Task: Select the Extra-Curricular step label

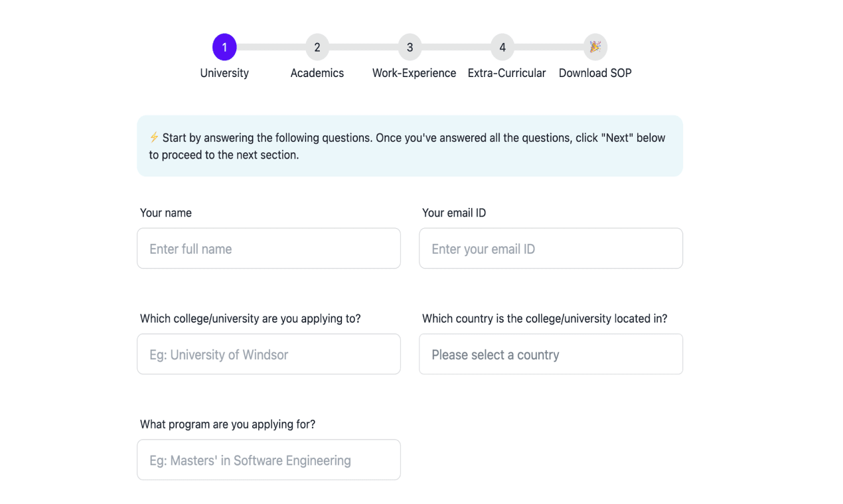Action: click(x=506, y=73)
